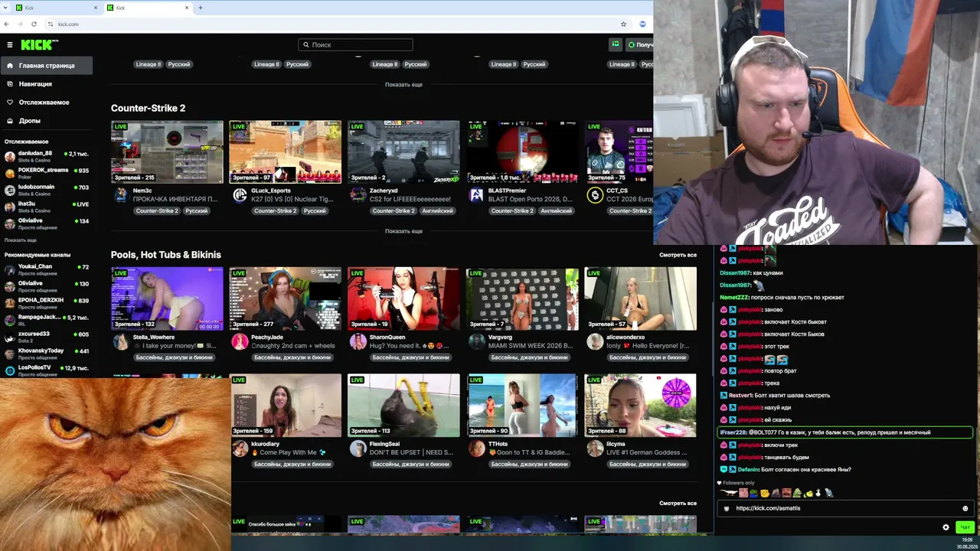
Task: Click username Defanin in chat
Action: (x=748, y=469)
